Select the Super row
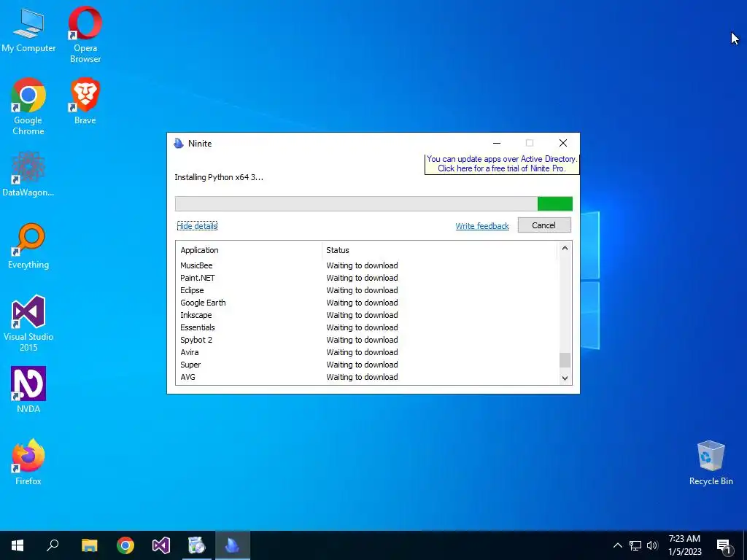Image resolution: width=747 pixels, height=560 pixels. pos(367,365)
